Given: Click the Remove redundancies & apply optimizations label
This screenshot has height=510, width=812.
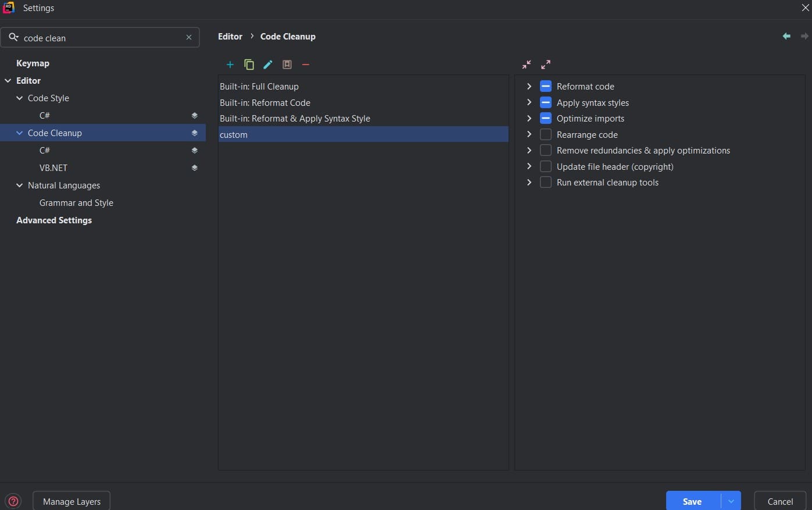Looking at the screenshot, I should [x=643, y=151].
